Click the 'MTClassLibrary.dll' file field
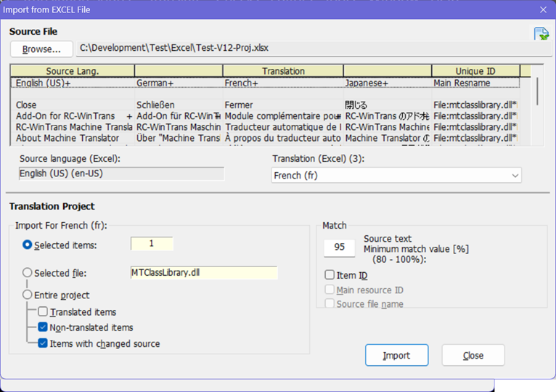The height and width of the screenshot is (392, 556). click(204, 272)
